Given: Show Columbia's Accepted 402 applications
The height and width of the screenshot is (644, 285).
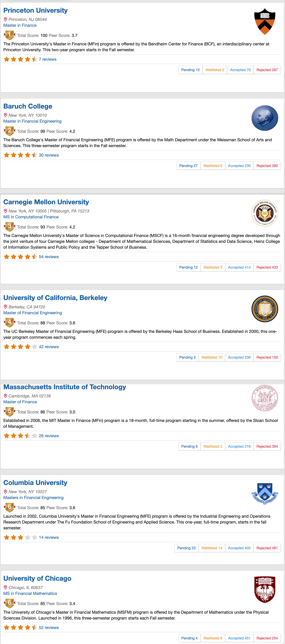Looking at the screenshot, I should tap(239, 548).
